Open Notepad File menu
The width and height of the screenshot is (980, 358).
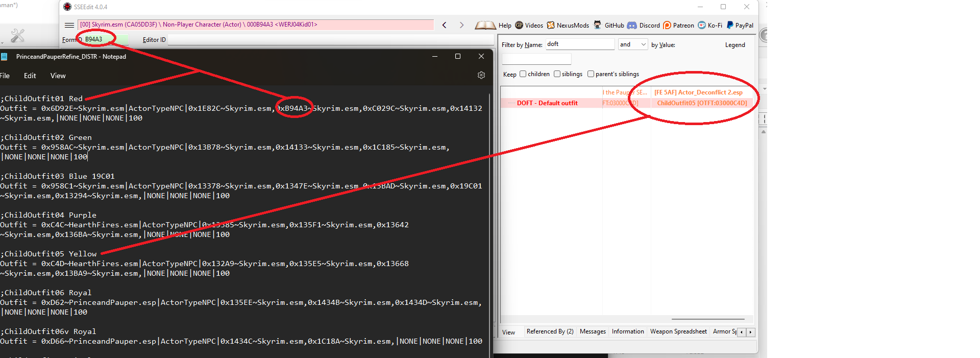[5, 76]
